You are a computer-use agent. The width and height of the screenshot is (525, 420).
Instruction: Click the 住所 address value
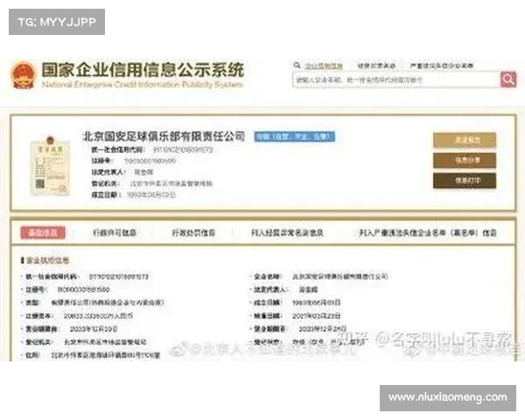pyautogui.click(x=106, y=355)
